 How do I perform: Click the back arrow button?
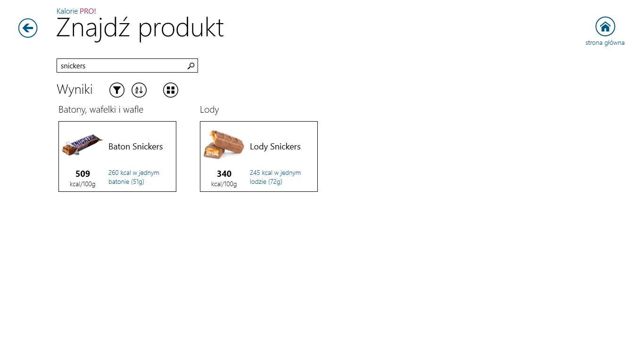pos(28,28)
